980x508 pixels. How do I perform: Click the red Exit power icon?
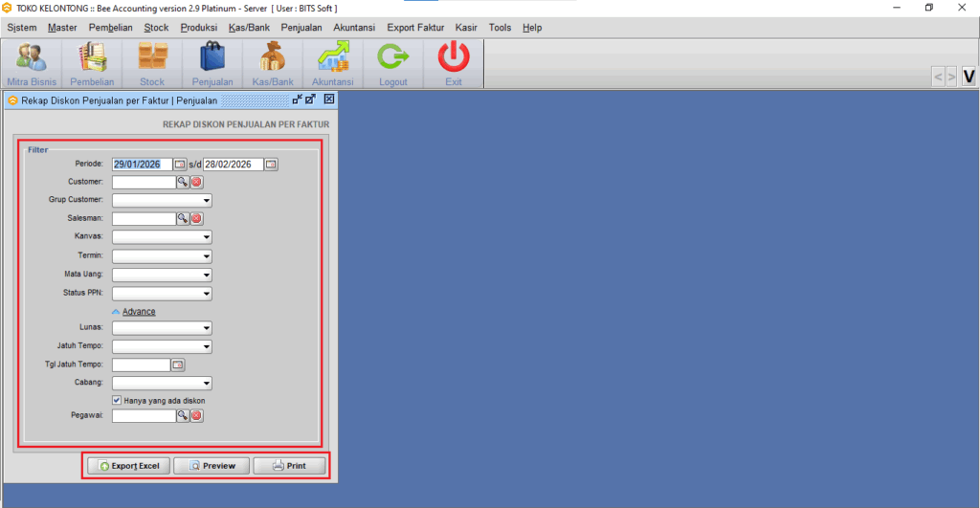coord(454,59)
